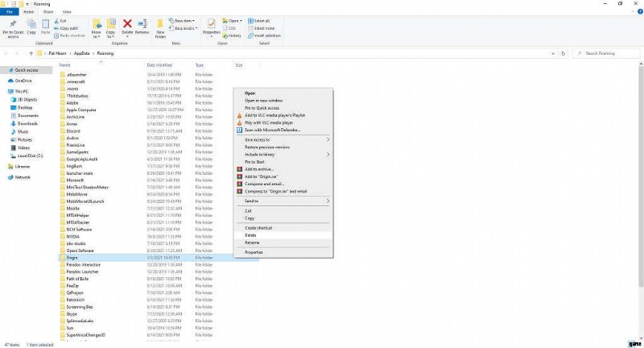Viewport: 644px width, 348px height.
Task: Select the NVIDIA folder row
Action: [x=159, y=237]
